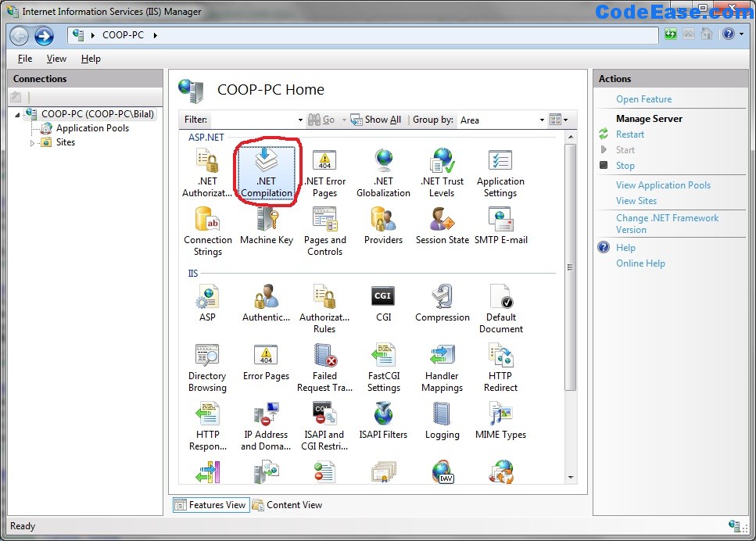Click Open Feature action link
Screen dimensions: 756x541
[x=643, y=99]
